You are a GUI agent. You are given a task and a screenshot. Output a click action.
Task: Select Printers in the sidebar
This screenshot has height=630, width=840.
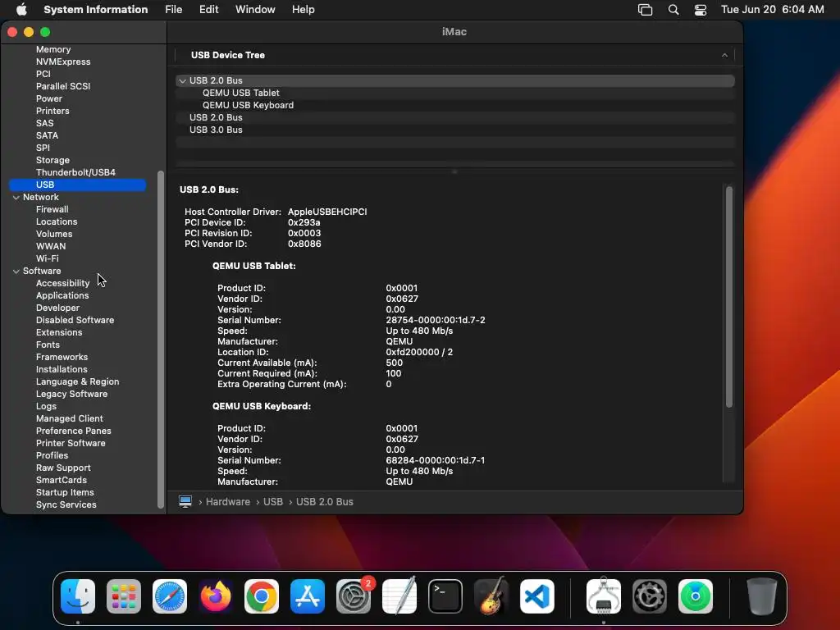[x=52, y=111]
